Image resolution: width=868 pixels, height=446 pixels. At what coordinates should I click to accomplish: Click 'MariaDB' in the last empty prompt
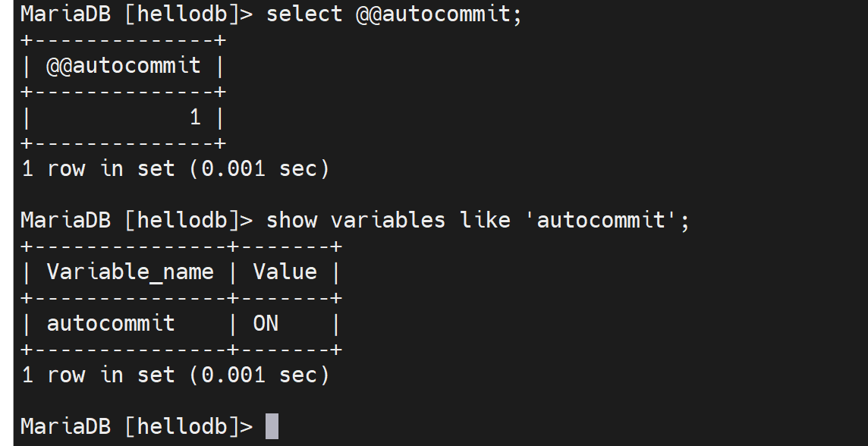(65, 426)
